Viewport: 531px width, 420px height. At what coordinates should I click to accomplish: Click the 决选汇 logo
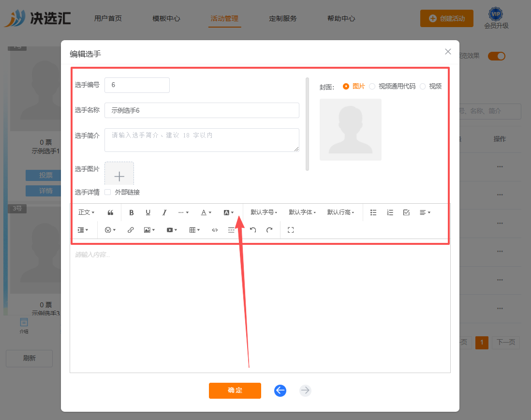(38, 18)
